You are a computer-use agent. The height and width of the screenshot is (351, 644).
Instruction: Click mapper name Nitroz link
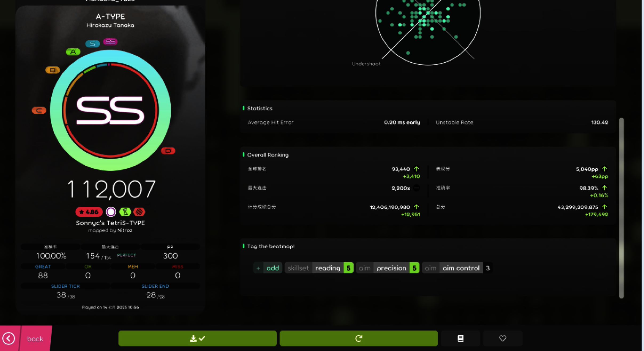[125, 230]
